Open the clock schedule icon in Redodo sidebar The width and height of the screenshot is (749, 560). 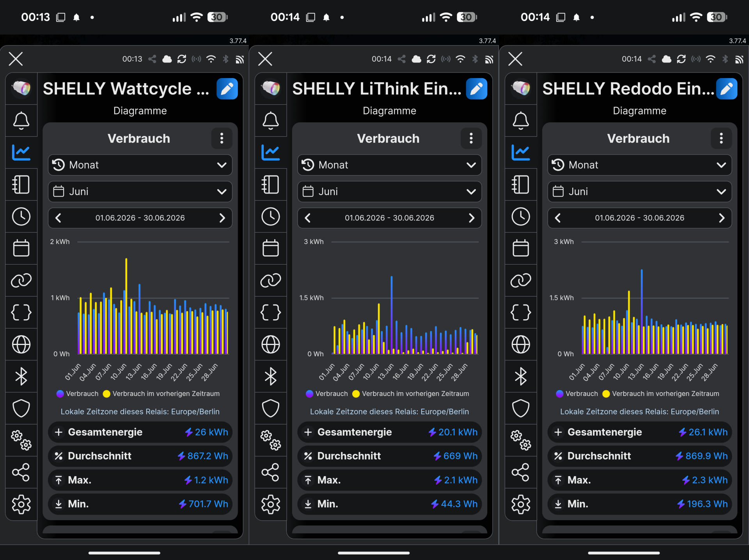(521, 216)
